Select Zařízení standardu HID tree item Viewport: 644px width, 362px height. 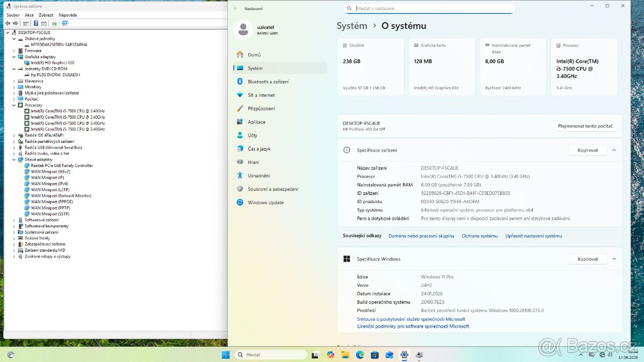(45, 250)
